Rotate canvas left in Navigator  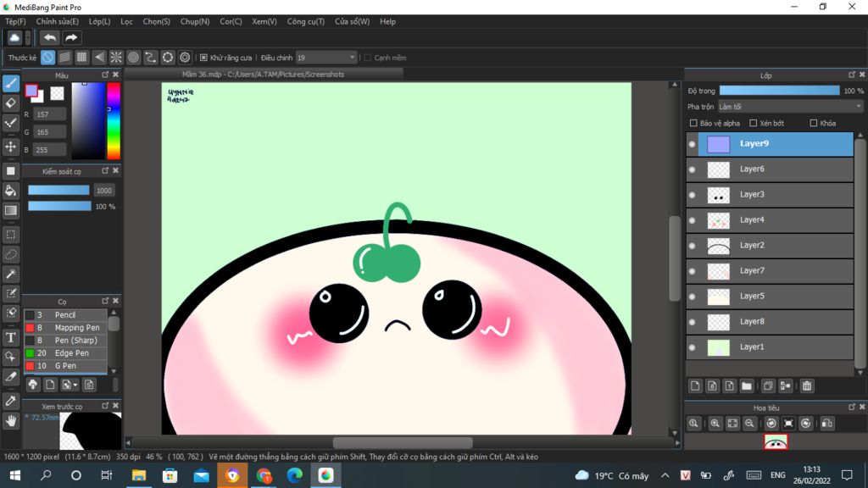(771, 424)
